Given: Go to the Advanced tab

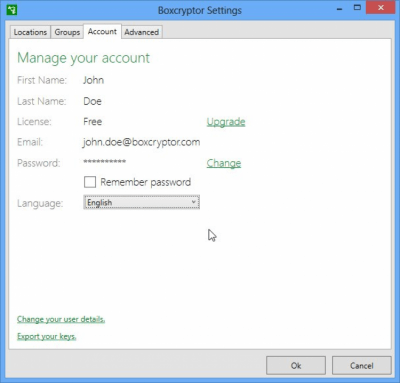Looking at the screenshot, I should [x=142, y=32].
